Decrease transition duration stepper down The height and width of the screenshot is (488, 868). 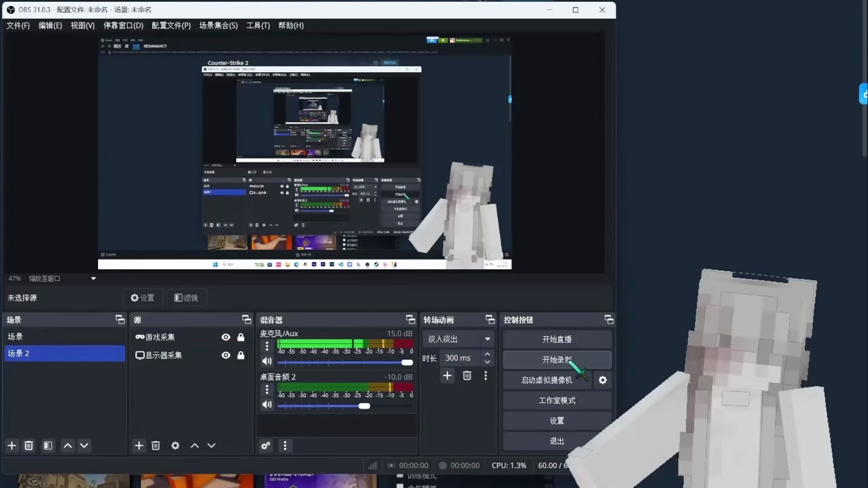(x=487, y=362)
